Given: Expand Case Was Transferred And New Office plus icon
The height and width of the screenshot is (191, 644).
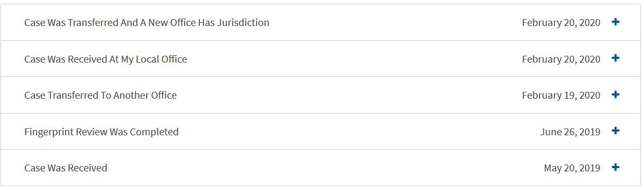Looking at the screenshot, I should [x=615, y=22].
